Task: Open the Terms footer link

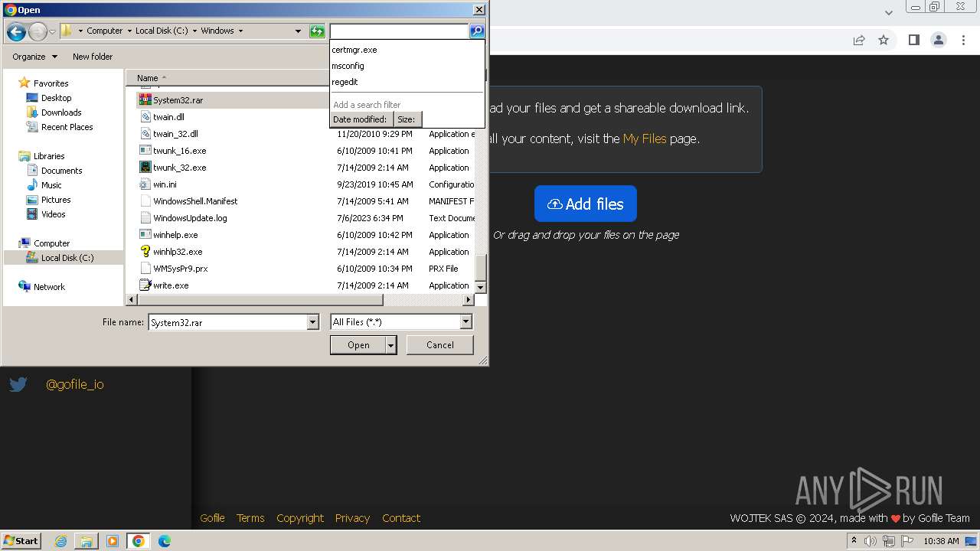Action: 250,518
